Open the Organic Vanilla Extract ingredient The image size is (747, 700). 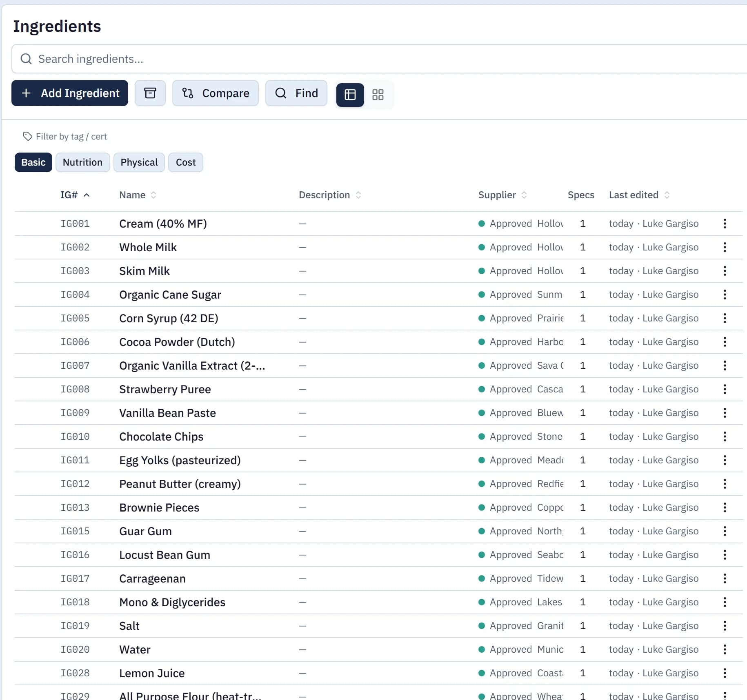coord(192,366)
